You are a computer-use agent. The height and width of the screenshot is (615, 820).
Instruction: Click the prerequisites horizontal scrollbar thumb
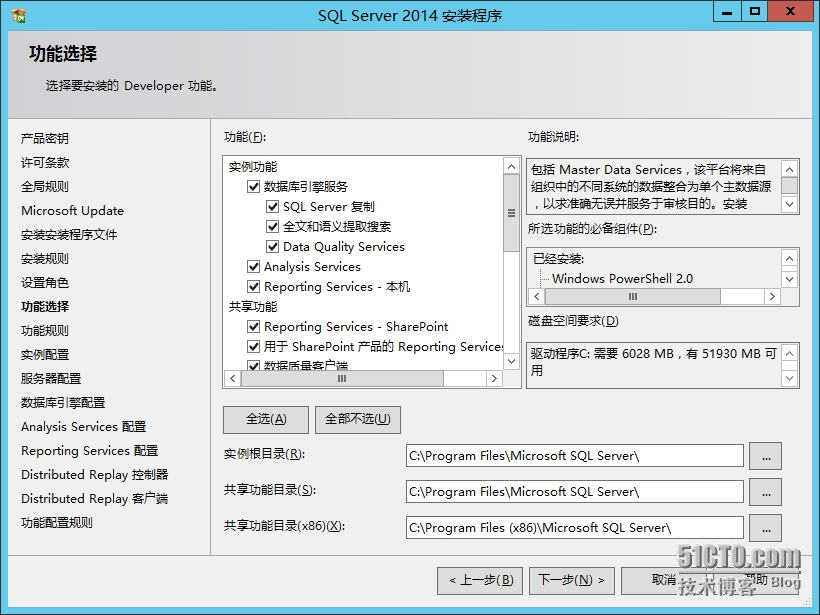633,297
